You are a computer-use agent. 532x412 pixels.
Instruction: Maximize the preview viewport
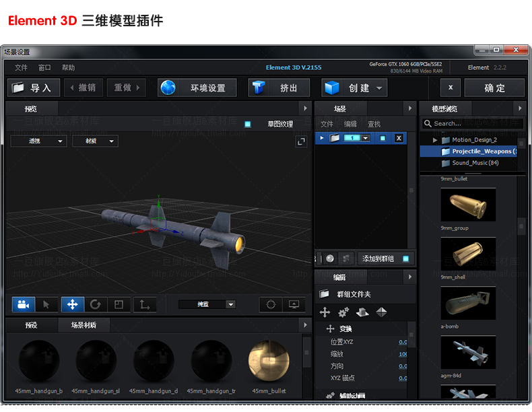coord(301,141)
